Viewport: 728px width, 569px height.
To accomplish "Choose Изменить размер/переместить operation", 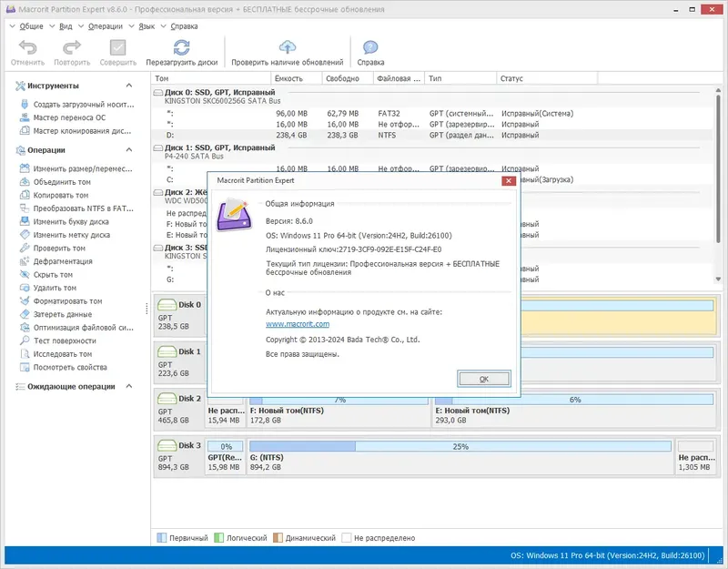I will (77, 168).
